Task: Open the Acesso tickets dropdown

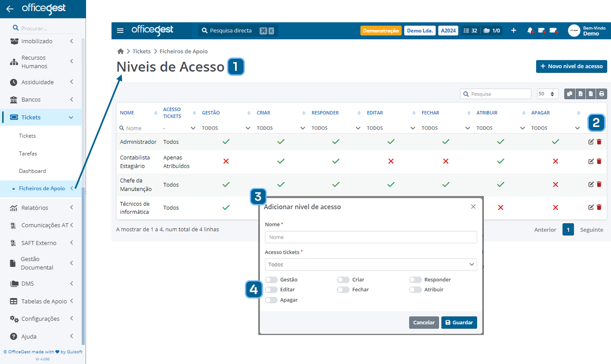Action: click(x=371, y=264)
